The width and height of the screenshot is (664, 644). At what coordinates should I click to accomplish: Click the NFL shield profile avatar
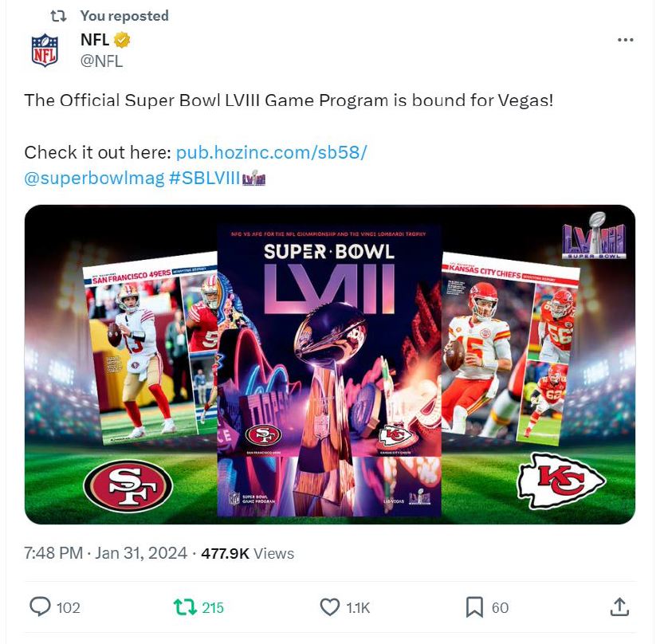tap(45, 50)
